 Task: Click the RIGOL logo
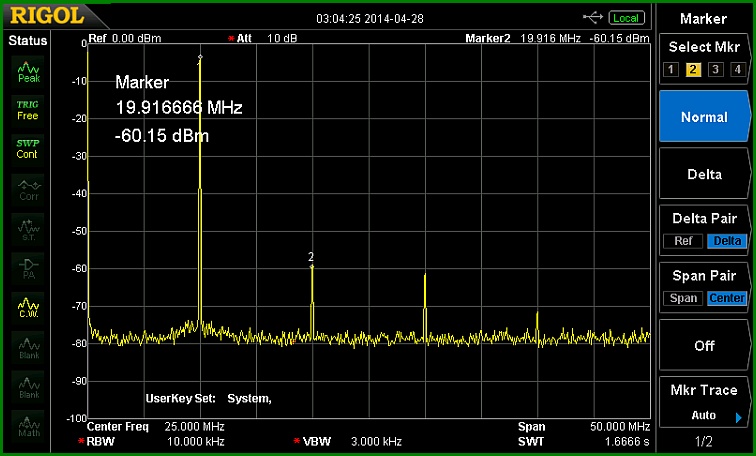pyautogui.click(x=47, y=16)
